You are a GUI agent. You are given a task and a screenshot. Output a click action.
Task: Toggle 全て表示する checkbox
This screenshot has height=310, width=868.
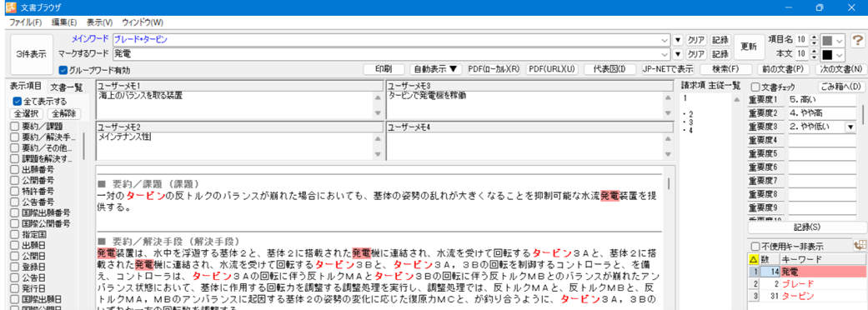(18, 102)
